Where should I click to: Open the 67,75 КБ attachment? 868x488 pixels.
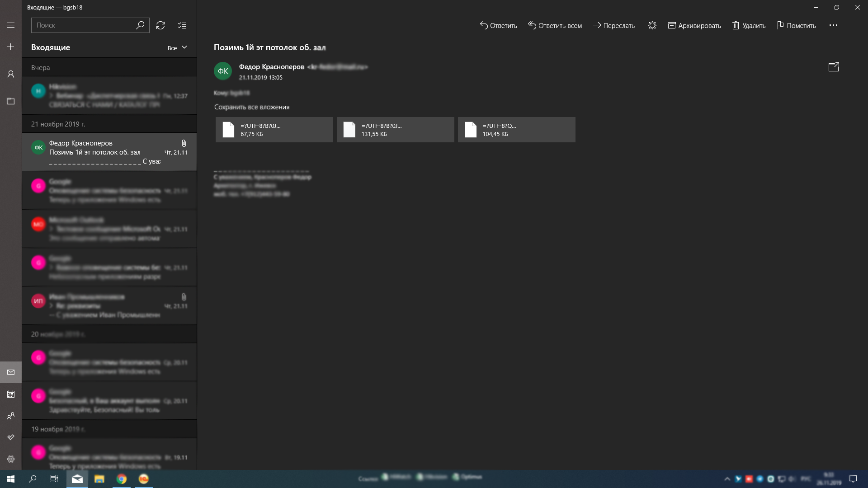pos(274,130)
